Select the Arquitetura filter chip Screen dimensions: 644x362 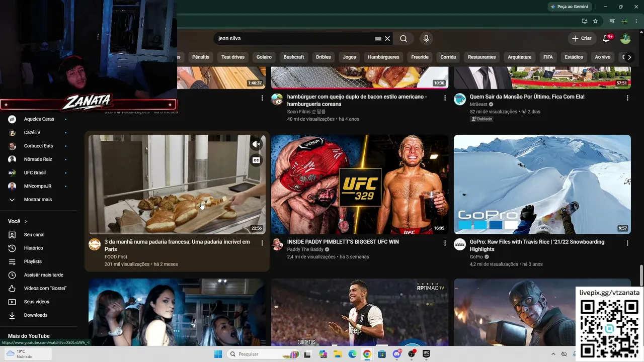520,57
